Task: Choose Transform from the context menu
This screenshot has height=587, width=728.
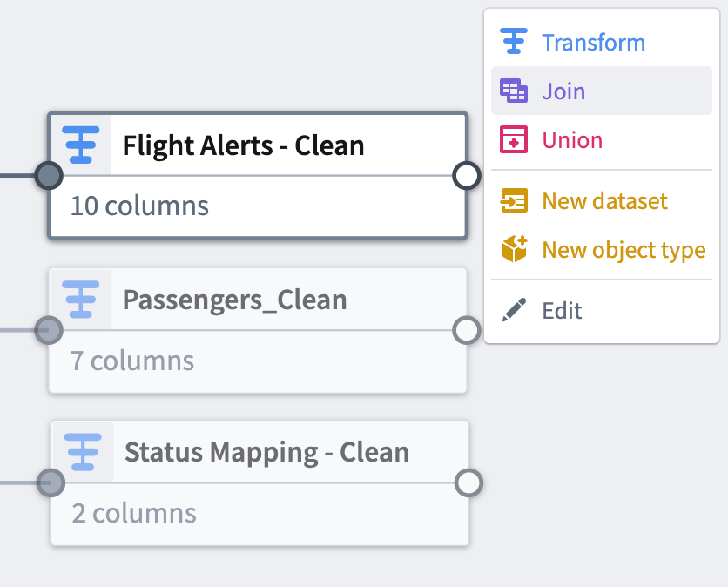Action: tap(594, 41)
